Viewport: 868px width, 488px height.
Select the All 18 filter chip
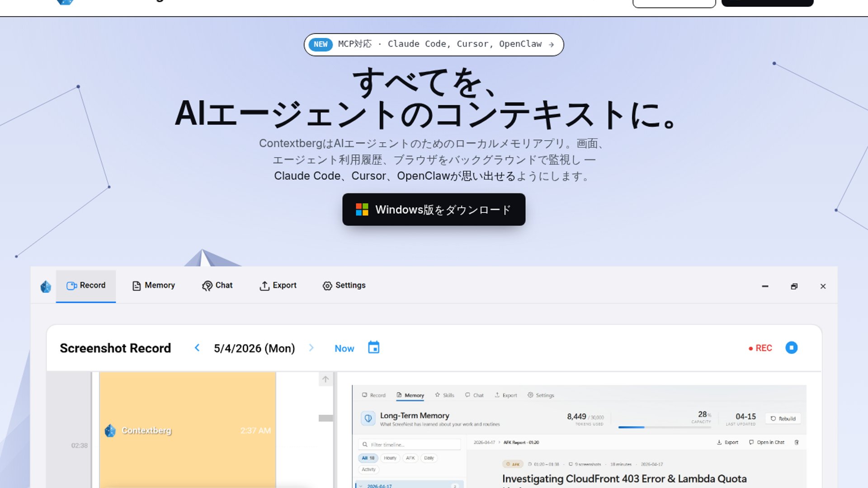tap(368, 458)
